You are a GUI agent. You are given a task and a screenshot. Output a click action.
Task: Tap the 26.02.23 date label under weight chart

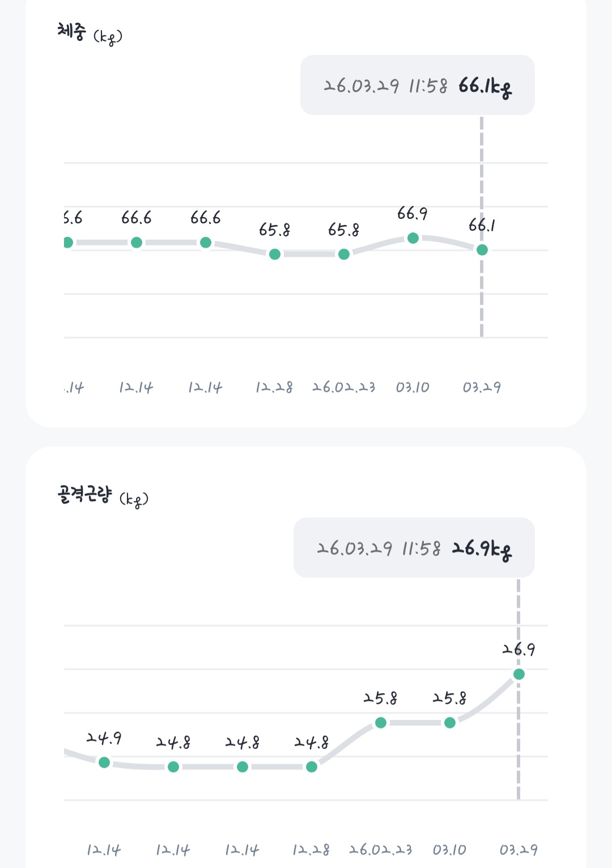(344, 388)
